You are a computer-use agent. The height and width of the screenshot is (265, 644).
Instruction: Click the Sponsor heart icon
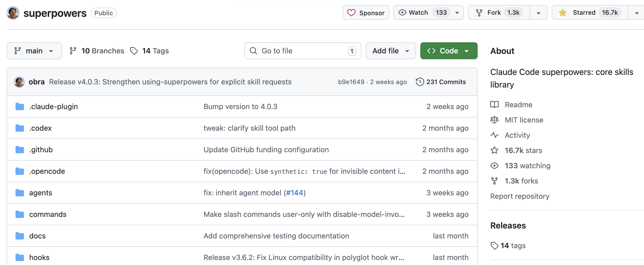tap(351, 13)
